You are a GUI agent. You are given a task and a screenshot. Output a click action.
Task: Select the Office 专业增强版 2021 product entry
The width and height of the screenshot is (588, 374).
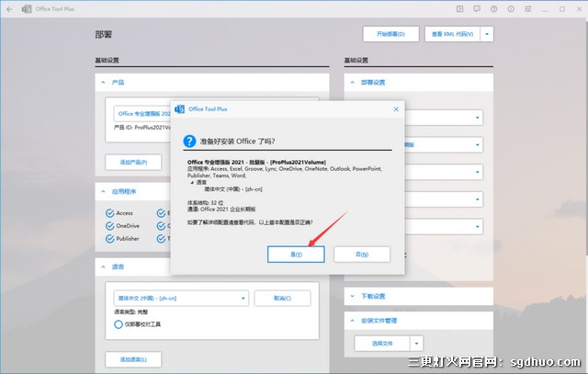144,114
